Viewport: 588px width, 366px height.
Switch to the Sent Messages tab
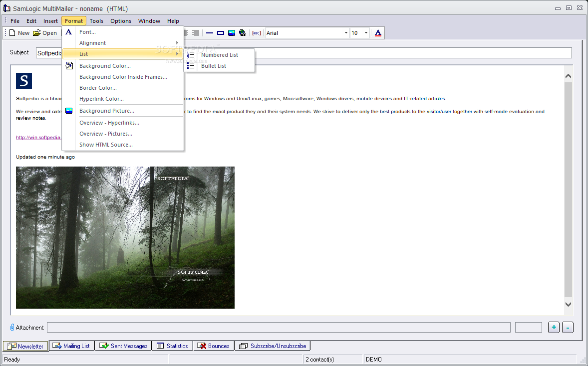pos(123,346)
